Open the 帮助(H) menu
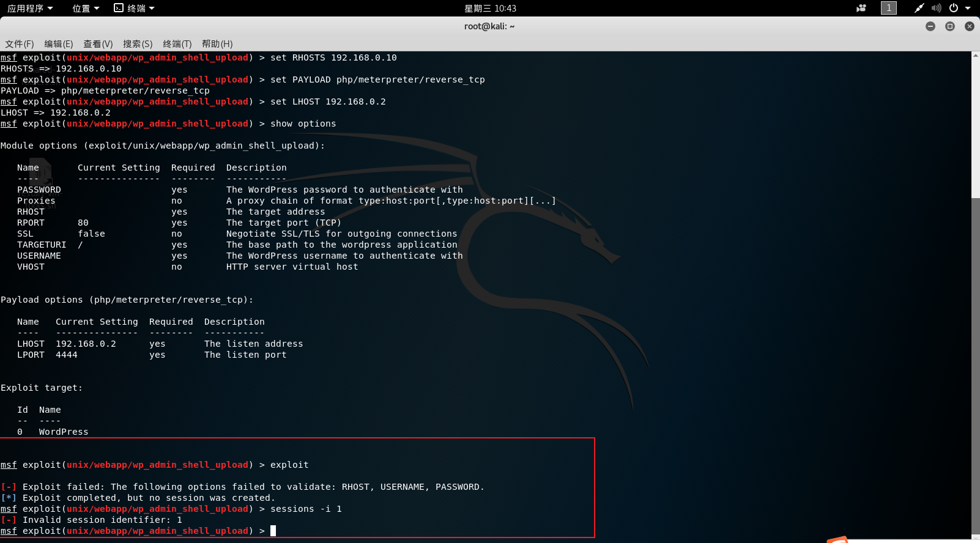Image resolution: width=980 pixels, height=543 pixels. pos(217,44)
